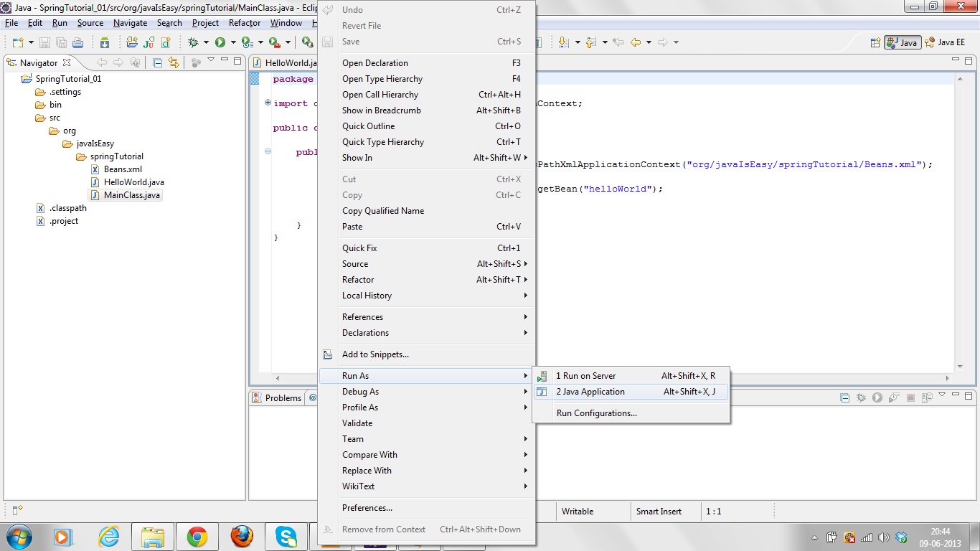This screenshot has height=551, width=980.
Task: Switch to the Problems view tab
Action: point(277,398)
